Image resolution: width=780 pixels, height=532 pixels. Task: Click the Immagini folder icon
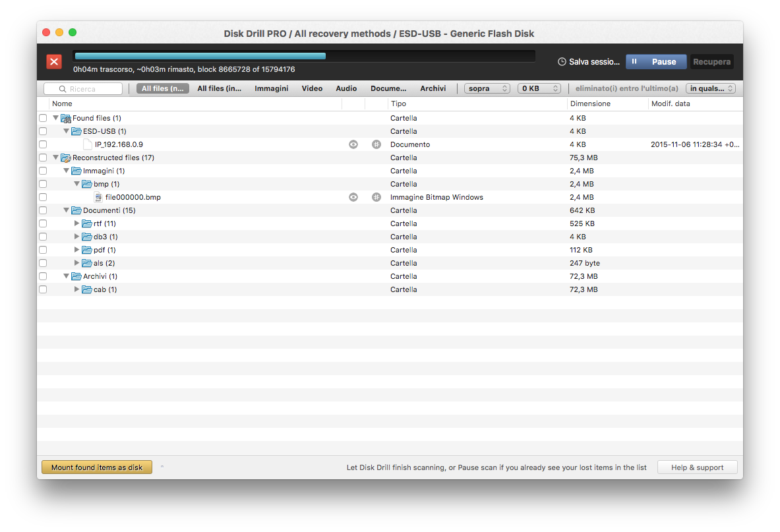[76, 171]
